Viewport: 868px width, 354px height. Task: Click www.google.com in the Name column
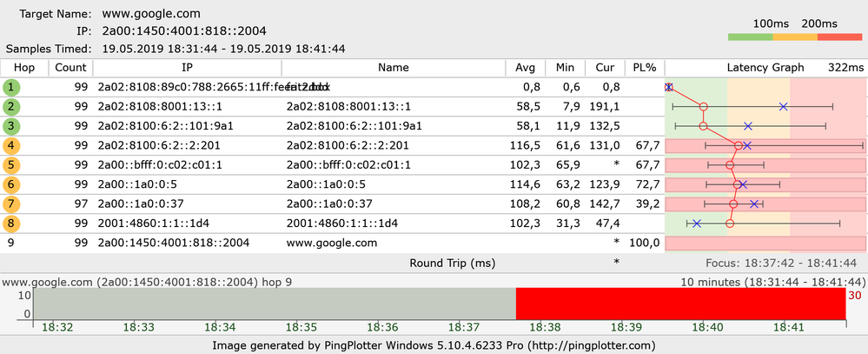332,243
